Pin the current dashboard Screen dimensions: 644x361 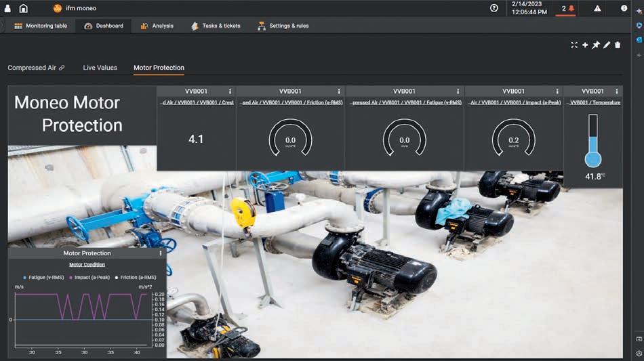[596, 45]
